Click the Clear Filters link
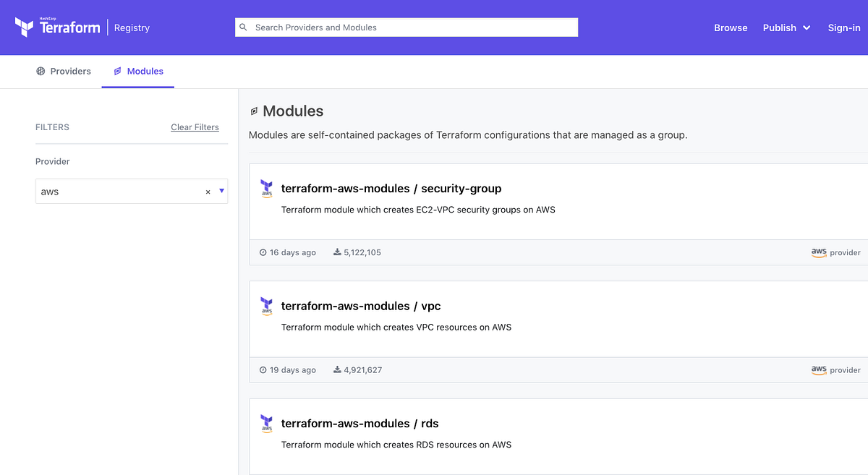The image size is (868, 475). coord(195,127)
